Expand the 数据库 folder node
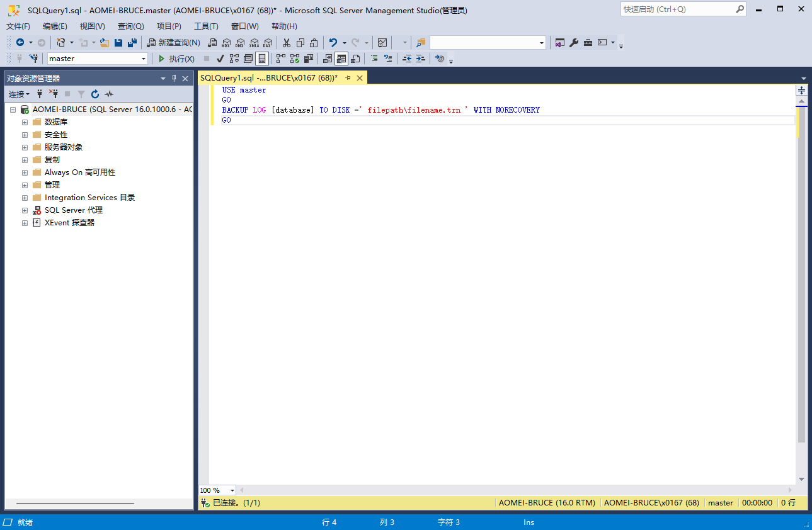This screenshot has height=530, width=812. coord(25,122)
